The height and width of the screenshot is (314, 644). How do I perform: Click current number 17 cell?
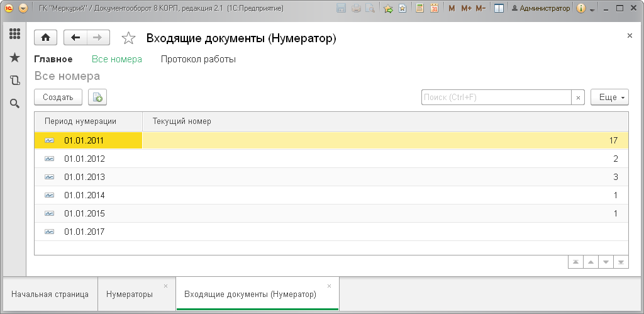(x=386, y=140)
